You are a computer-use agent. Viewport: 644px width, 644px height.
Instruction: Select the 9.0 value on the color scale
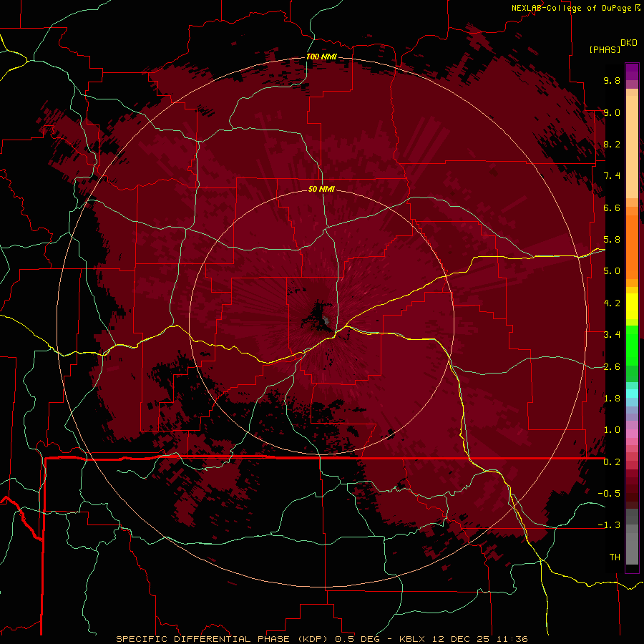coord(612,112)
